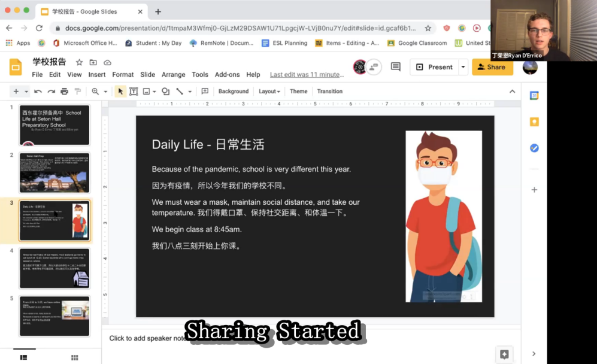Select the Text box tool
This screenshot has width=597, height=364.
click(x=134, y=92)
